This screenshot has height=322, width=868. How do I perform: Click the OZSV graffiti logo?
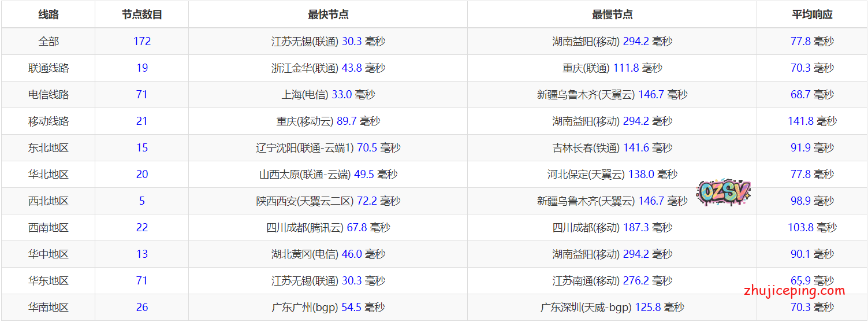point(723,193)
